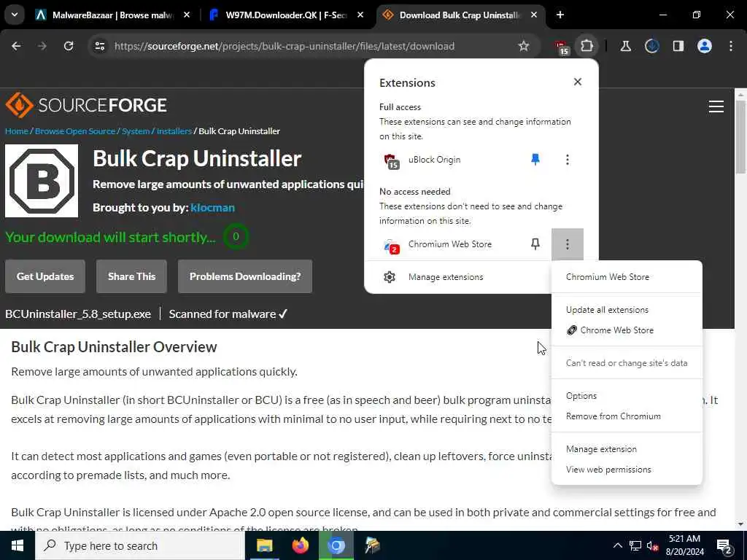Pin Chromium Web Store to the toolbar
Image resolution: width=747 pixels, height=560 pixels.
[x=535, y=244]
